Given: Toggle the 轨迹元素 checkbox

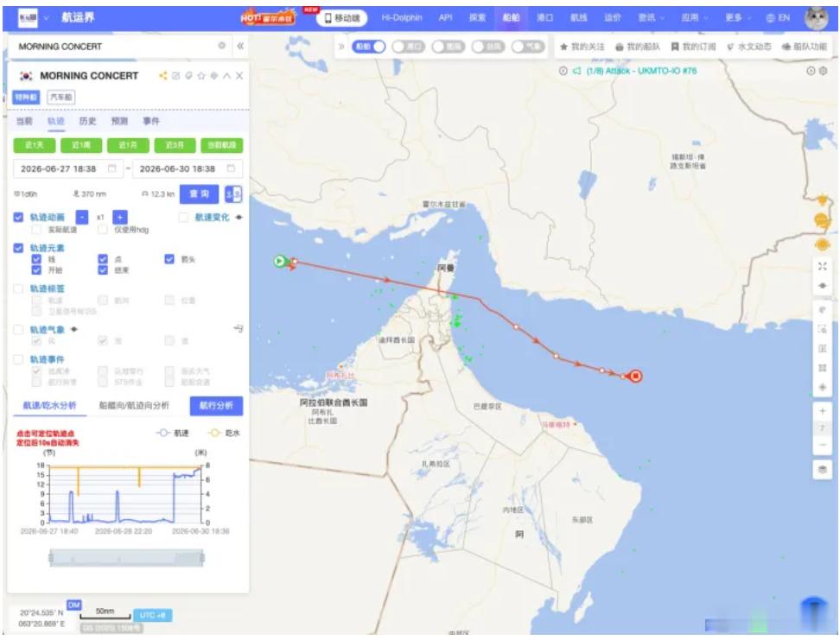Looking at the screenshot, I should (18, 248).
